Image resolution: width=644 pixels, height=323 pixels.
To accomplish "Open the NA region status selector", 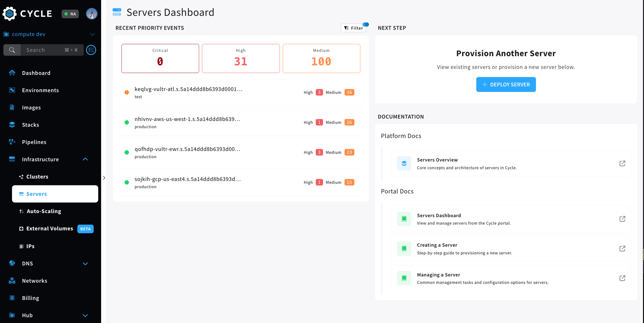I will pos(70,14).
